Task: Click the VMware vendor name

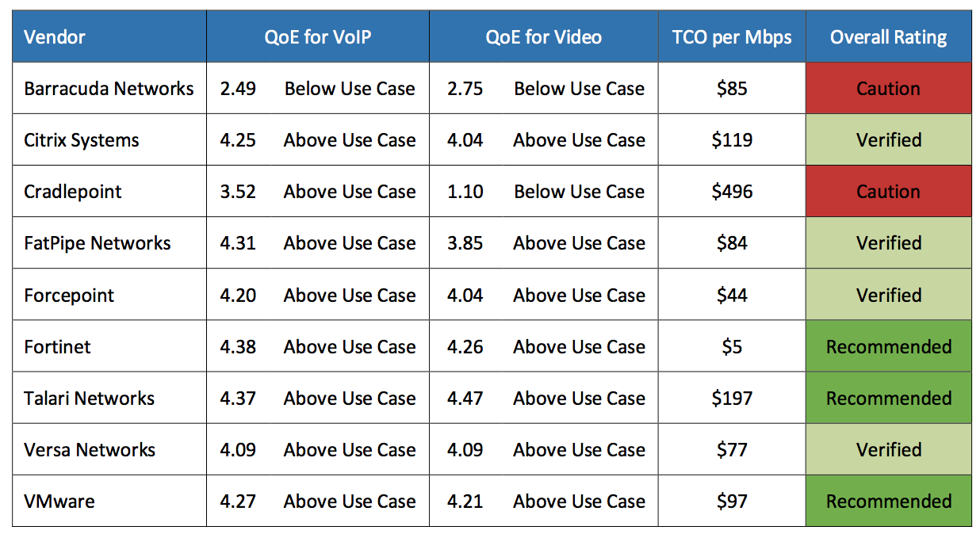Action: tap(59, 502)
